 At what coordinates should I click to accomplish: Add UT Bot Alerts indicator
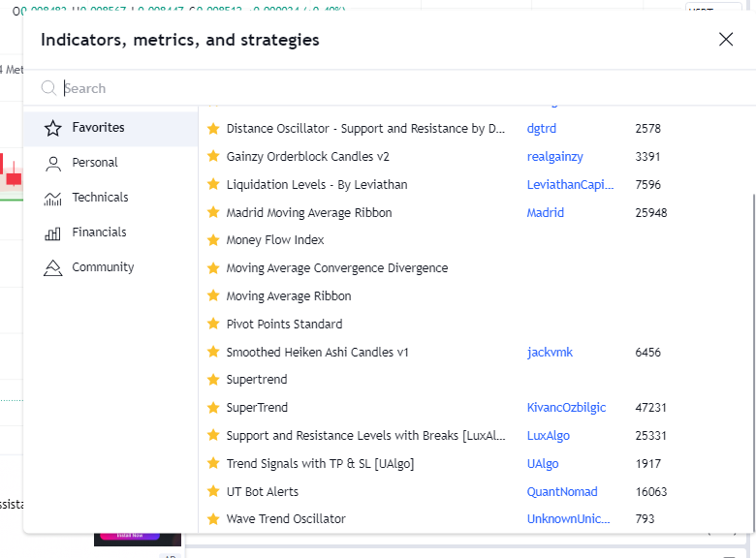pos(263,491)
